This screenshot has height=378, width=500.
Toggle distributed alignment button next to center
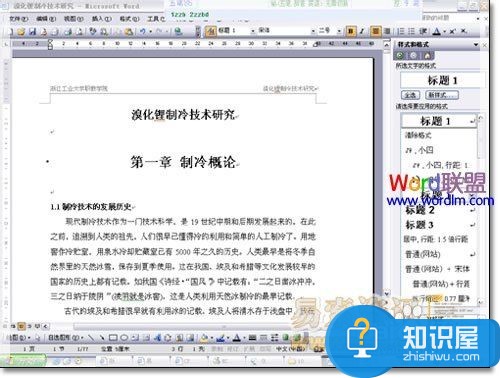tap(387, 31)
